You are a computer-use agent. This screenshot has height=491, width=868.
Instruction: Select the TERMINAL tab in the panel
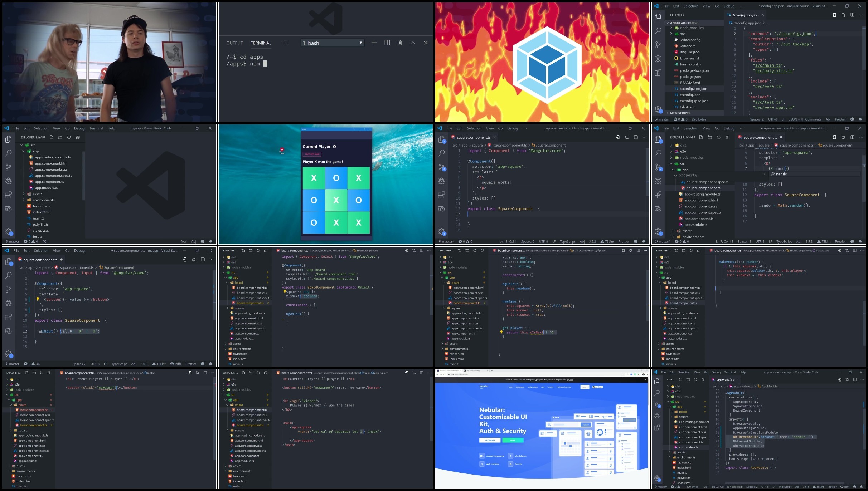click(261, 43)
